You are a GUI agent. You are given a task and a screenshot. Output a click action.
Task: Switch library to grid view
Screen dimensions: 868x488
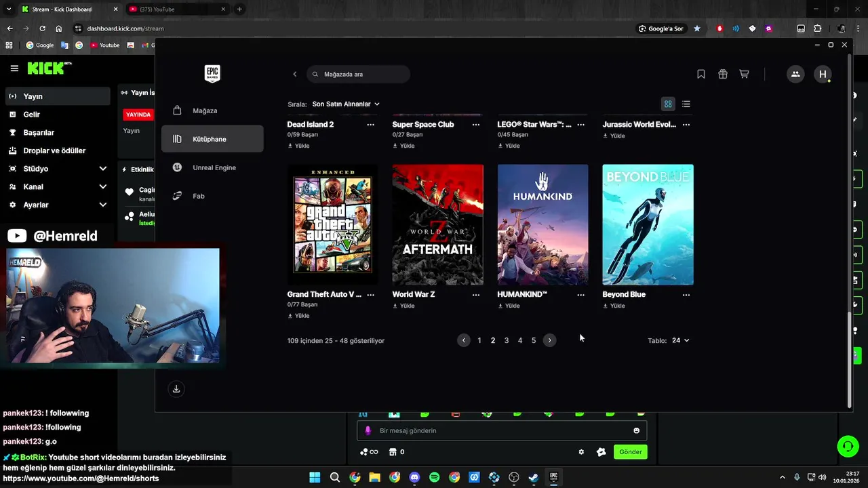click(668, 104)
